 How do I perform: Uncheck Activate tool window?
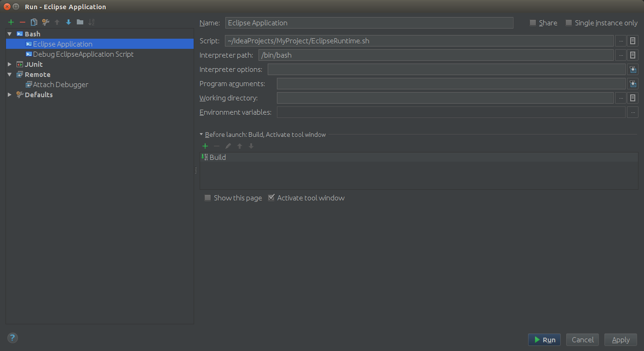(x=271, y=198)
